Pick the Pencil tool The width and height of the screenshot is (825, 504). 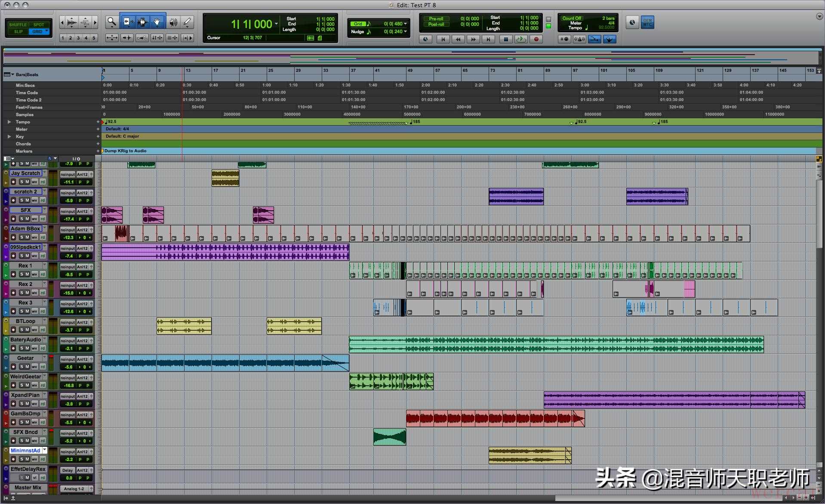point(187,22)
